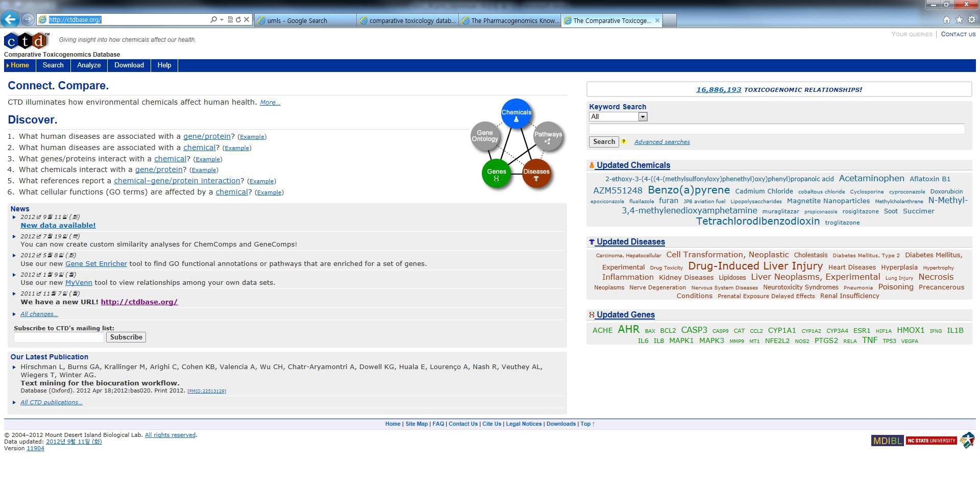Click the green Genes node in diagram

(496, 174)
